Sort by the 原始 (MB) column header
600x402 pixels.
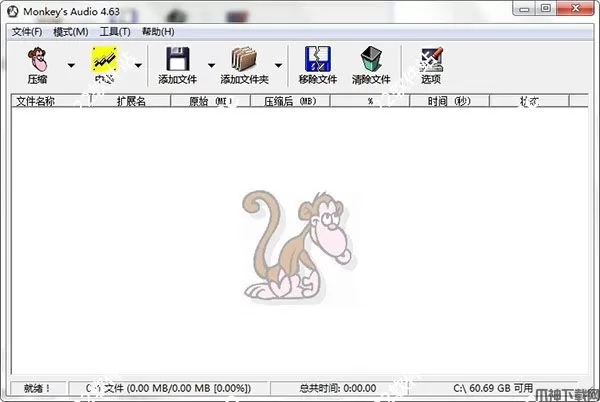click(210, 101)
